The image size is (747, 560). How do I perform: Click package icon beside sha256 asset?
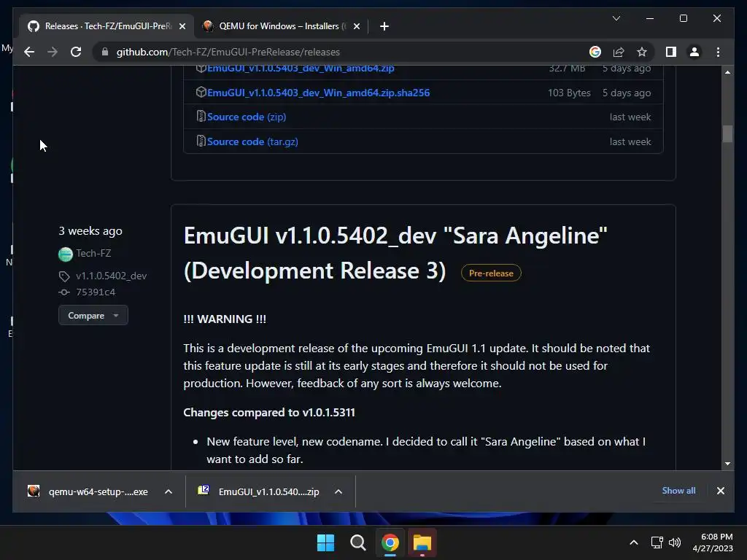[x=201, y=92]
